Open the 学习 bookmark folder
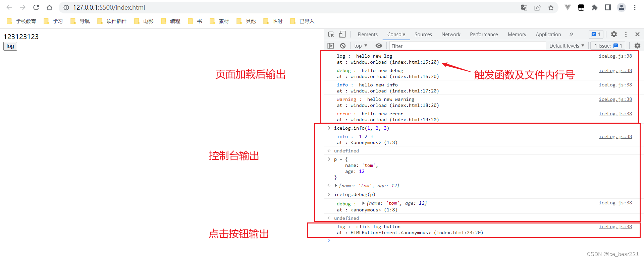Image resolution: width=644 pixels, height=260 pixels. tap(53, 21)
